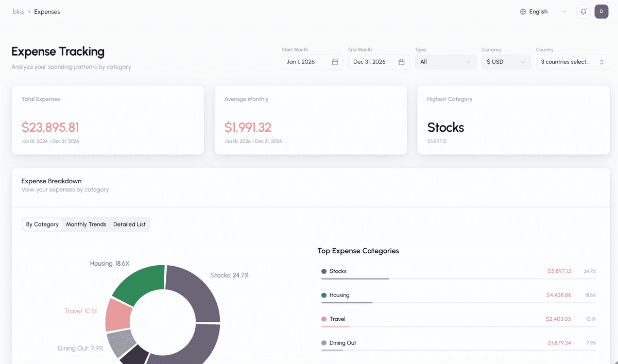This screenshot has width=618, height=364.
Task: Open the Detailed List tab
Action: pos(129,224)
